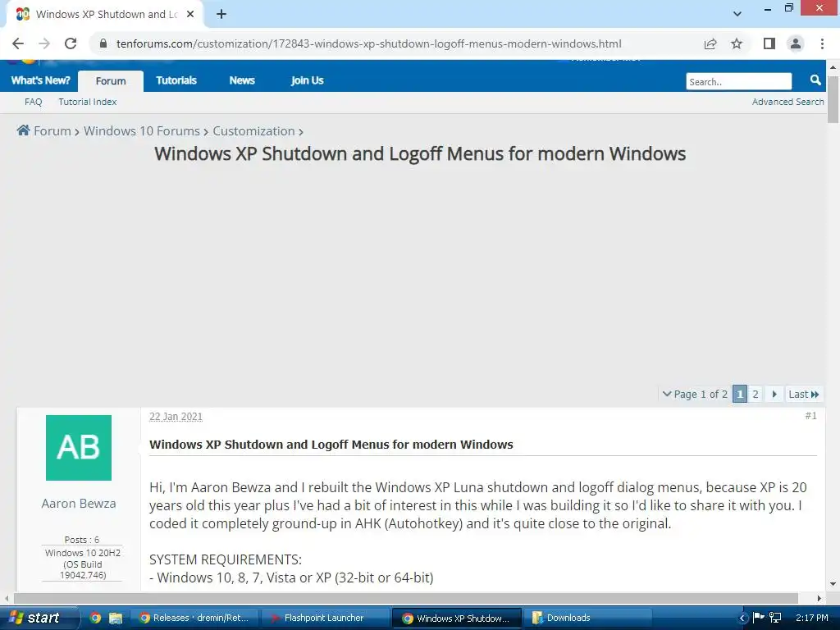
Task: Click the vertical scrollbar thumb
Action: coord(833,99)
